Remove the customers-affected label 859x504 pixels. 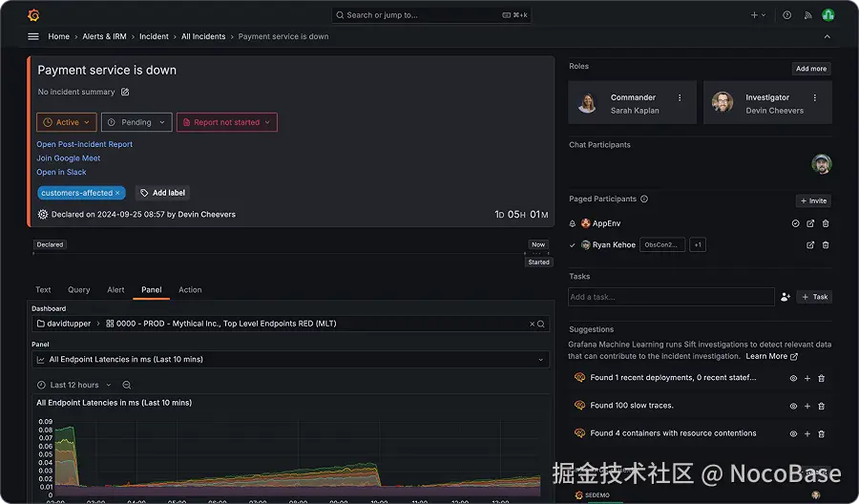point(117,193)
